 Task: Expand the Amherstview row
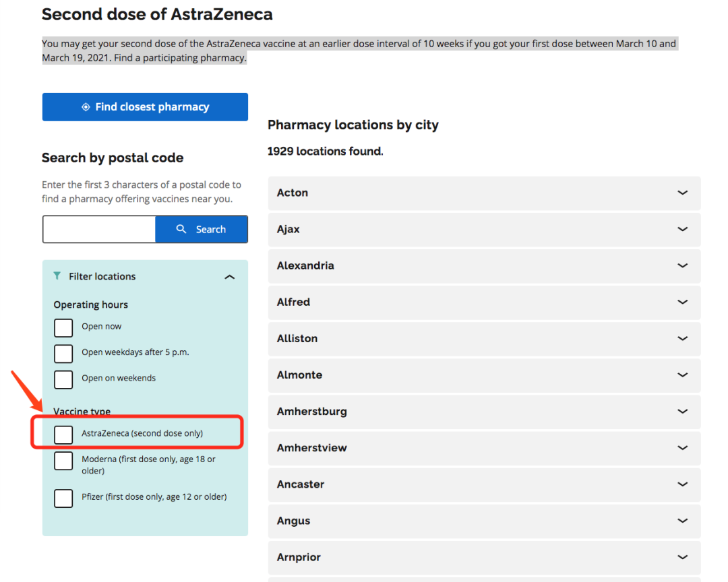484,448
